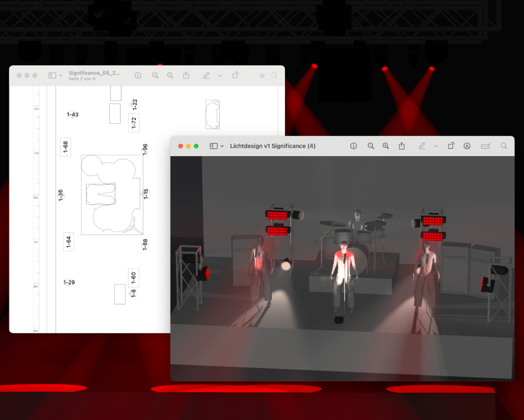This screenshot has height=420, width=524.
Task: Open form filling toolbar in Lichtdesign window
Action: tap(486, 146)
